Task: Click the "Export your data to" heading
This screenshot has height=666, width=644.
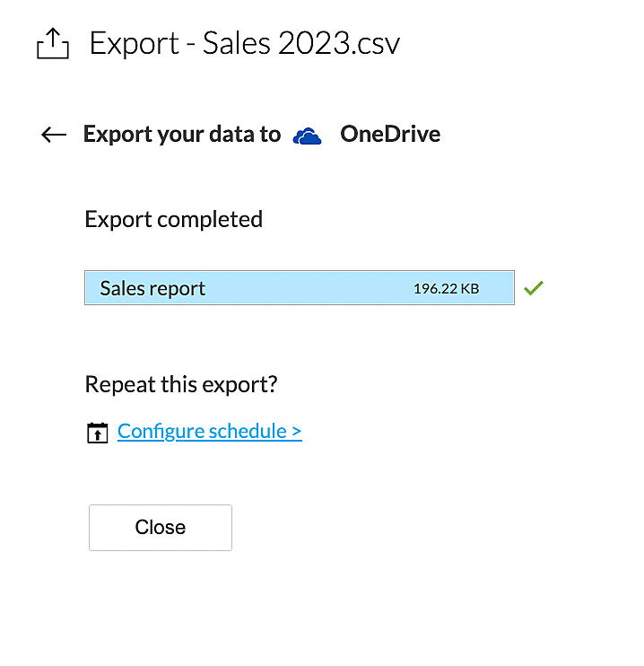Action: [182, 135]
